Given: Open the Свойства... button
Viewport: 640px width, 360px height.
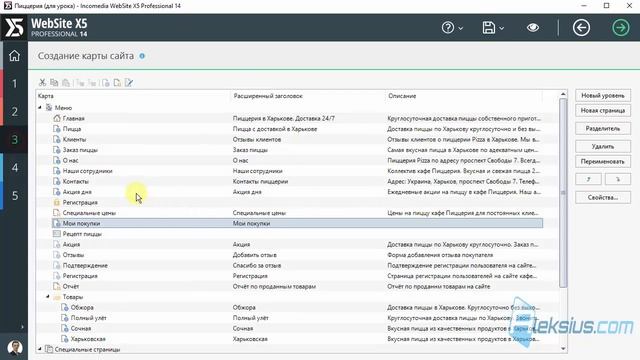Looking at the screenshot, I should (603, 198).
